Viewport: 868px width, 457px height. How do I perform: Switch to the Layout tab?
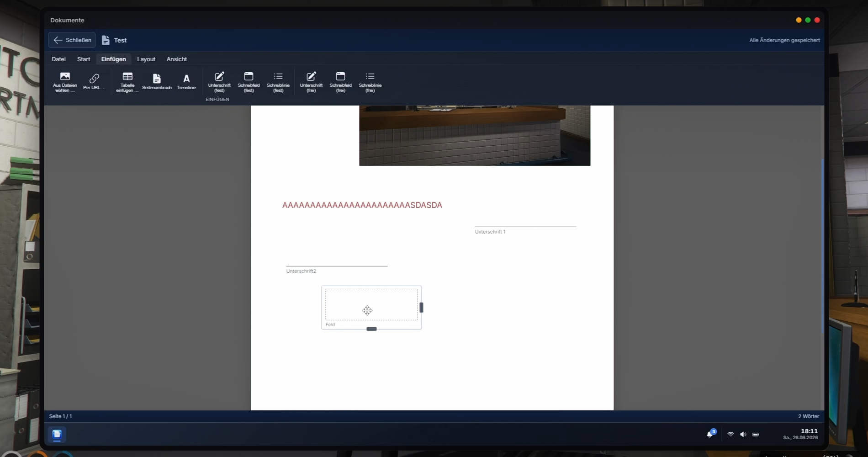tap(146, 59)
